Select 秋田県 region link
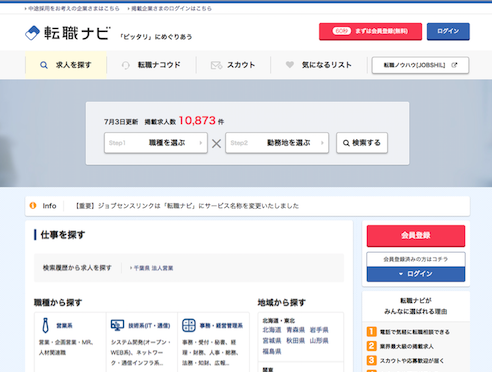The height and width of the screenshot is (372, 492). click(295, 341)
